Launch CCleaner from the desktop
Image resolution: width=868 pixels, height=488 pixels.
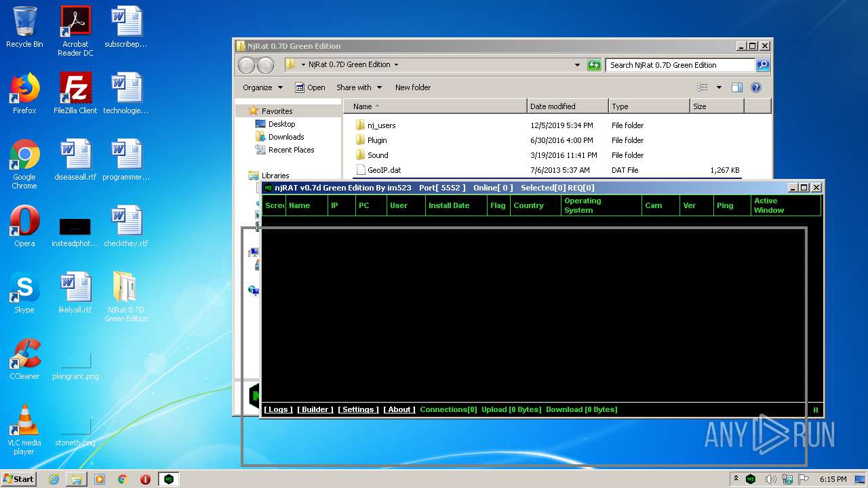24,359
